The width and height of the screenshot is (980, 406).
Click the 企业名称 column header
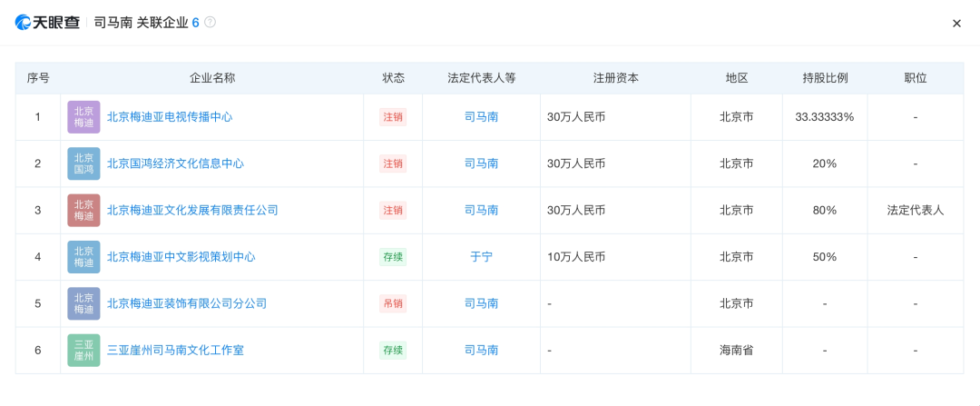point(212,78)
